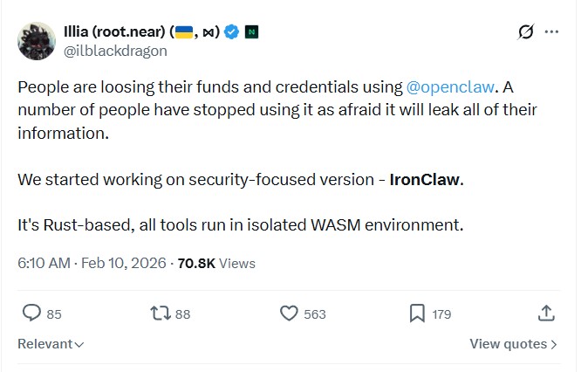Like the post with heart icon
588x372 pixels.
point(290,313)
